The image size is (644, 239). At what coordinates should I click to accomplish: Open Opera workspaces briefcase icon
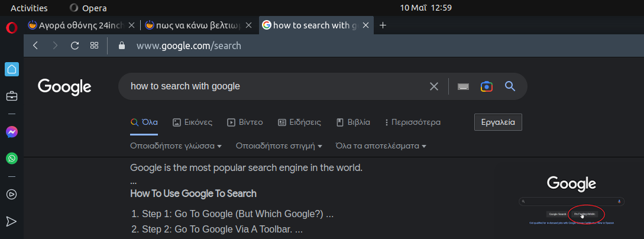(11, 96)
